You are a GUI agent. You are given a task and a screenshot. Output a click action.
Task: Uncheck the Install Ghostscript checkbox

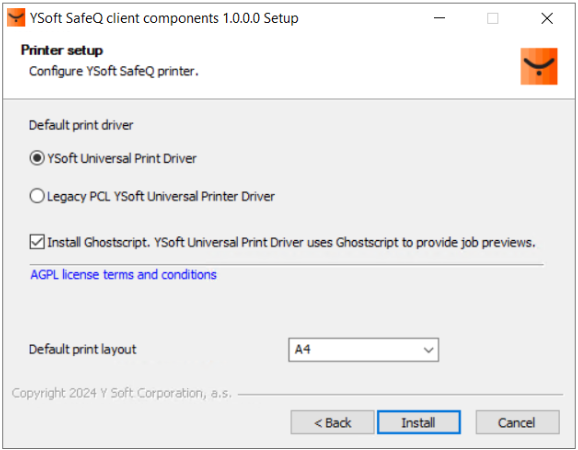pyautogui.click(x=37, y=242)
